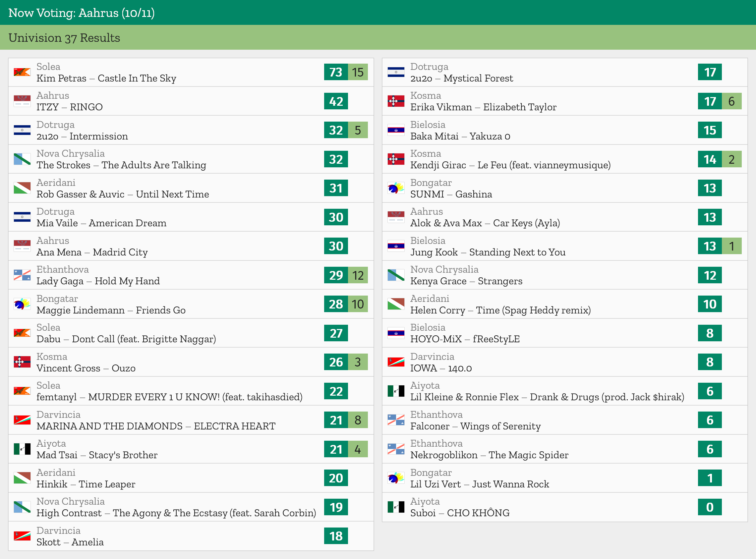Click Dotruga flag beside Mia Vaile – American Dream
Viewport: 756px width, 559px height.
point(22,217)
